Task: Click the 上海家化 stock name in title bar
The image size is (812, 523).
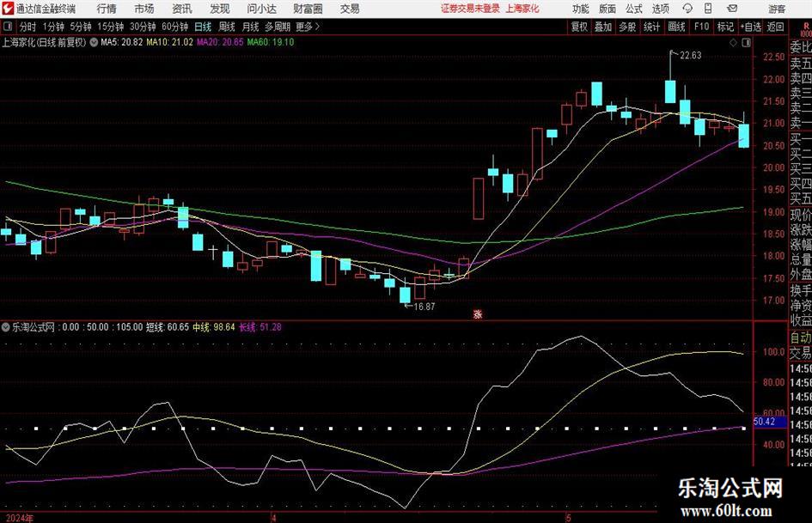Action: (x=522, y=9)
